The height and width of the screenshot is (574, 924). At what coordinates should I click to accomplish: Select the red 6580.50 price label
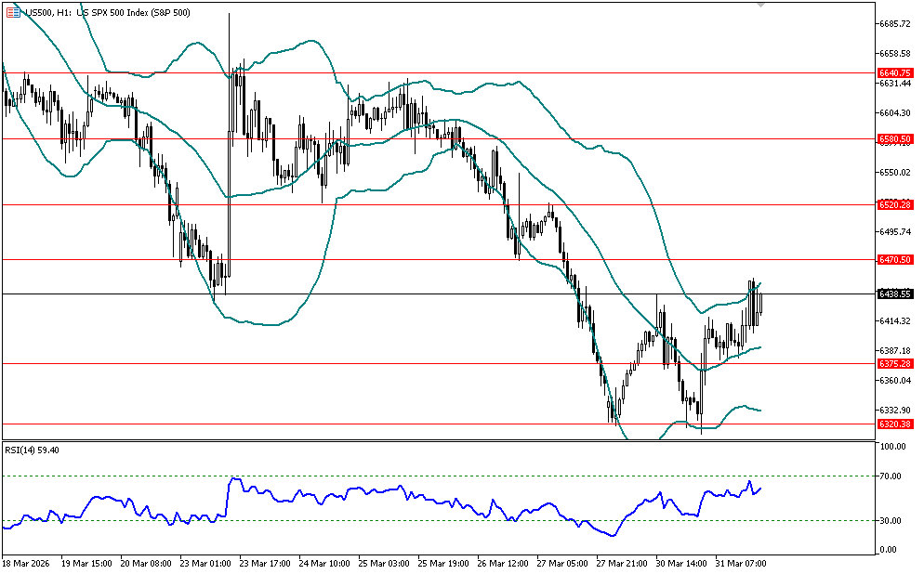894,139
